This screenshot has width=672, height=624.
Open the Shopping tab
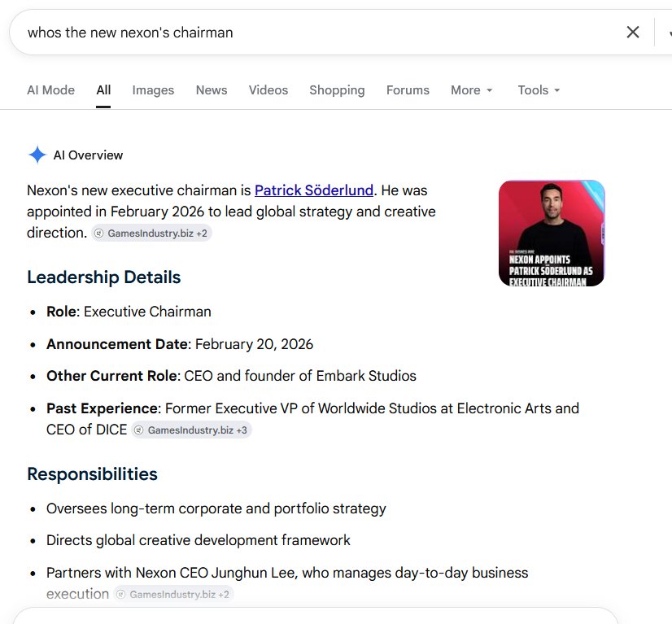click(x=337, y=90)
